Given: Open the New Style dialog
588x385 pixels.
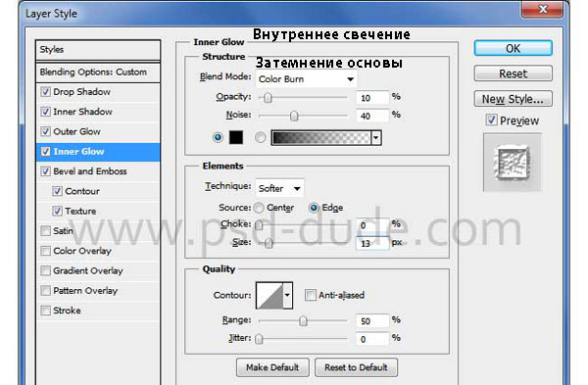Looking at the screenshot, I should (x=513, y=99).
